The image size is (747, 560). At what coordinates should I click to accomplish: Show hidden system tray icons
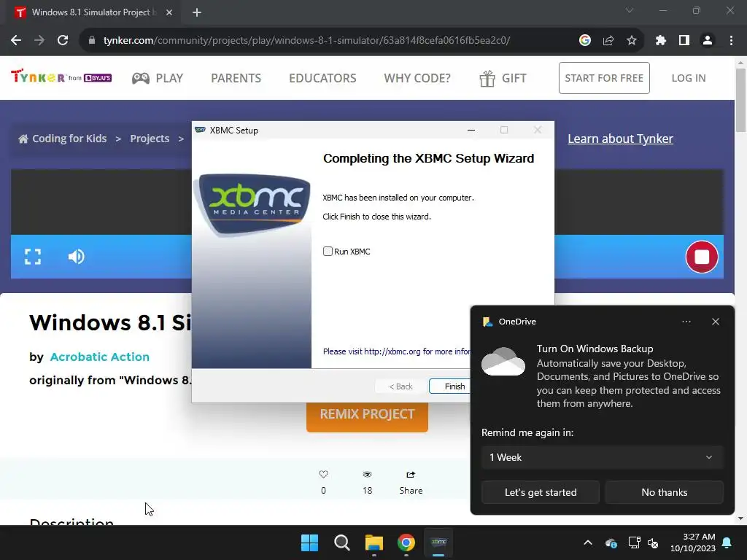click(x=588, y=542)
